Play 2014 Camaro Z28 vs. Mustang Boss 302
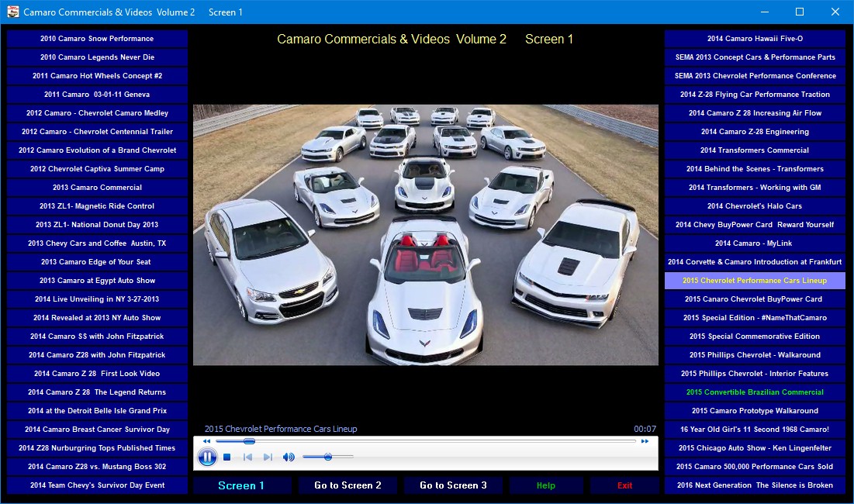The height and width of the screenshot is (504, 854). (97, 467)
